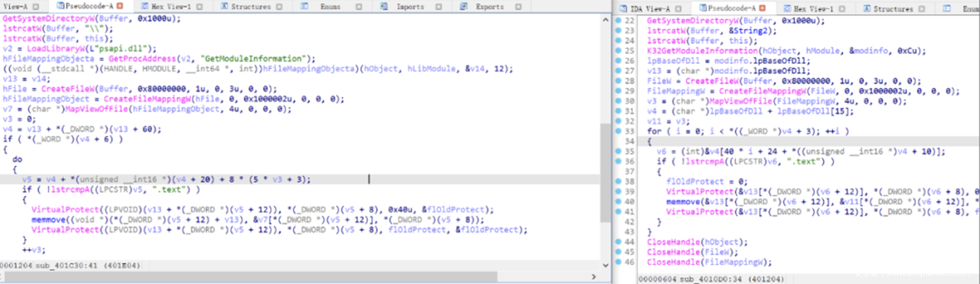This screenshot has height=284, width=980.
Task: Click the Hex View-1 tab icon in right pane
Action: coord(787,9)
